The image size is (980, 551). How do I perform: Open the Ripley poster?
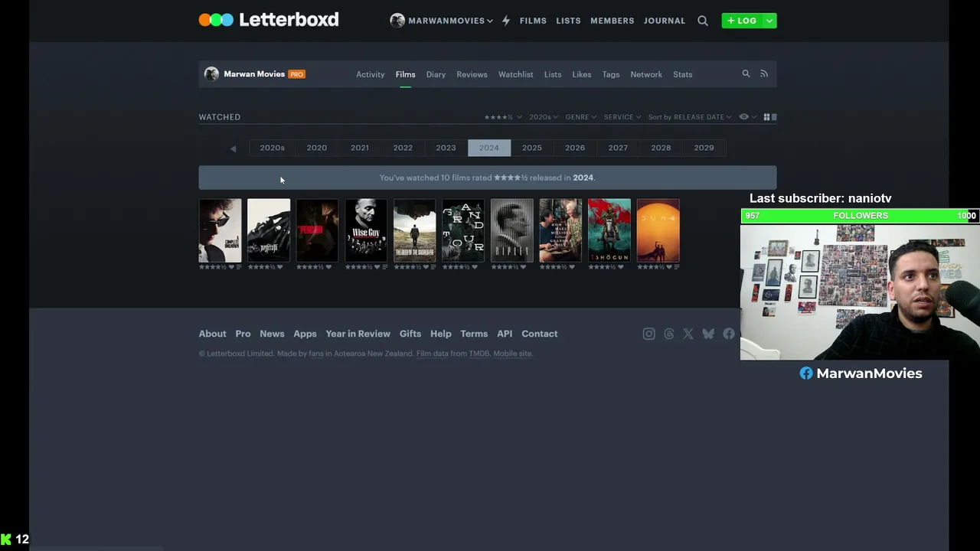512,230
